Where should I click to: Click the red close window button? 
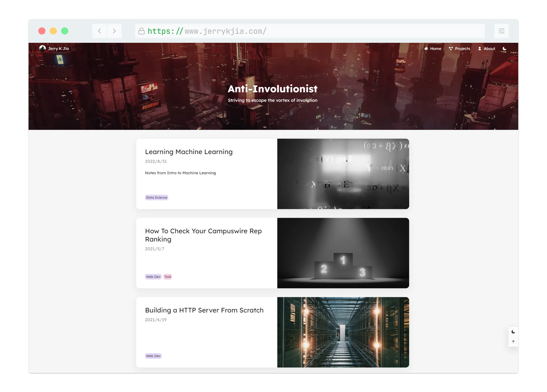pos(42,31)
